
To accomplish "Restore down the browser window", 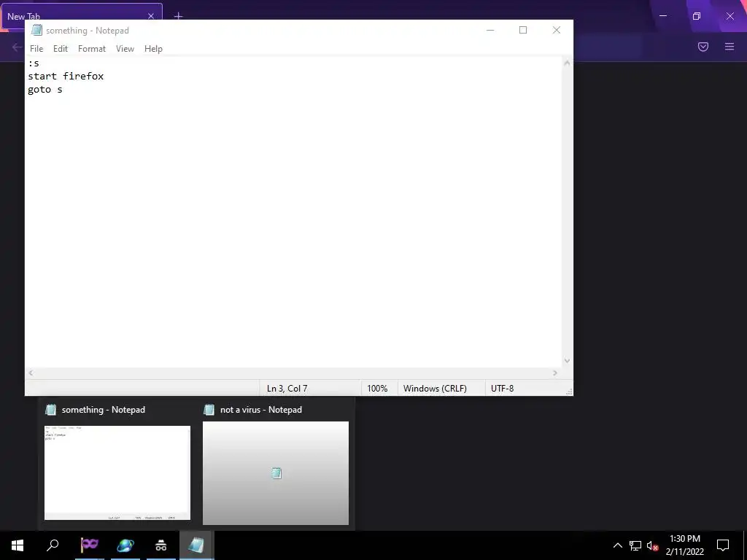I will tap(697, 16).
